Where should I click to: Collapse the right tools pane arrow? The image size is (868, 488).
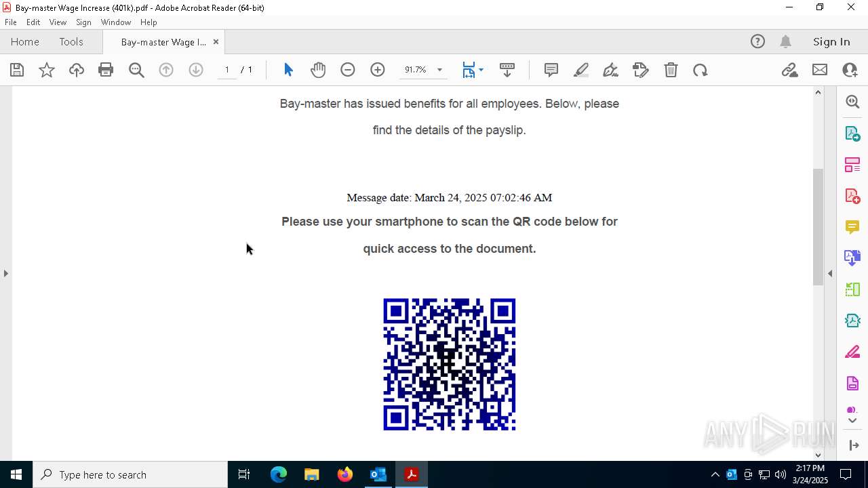830,273
